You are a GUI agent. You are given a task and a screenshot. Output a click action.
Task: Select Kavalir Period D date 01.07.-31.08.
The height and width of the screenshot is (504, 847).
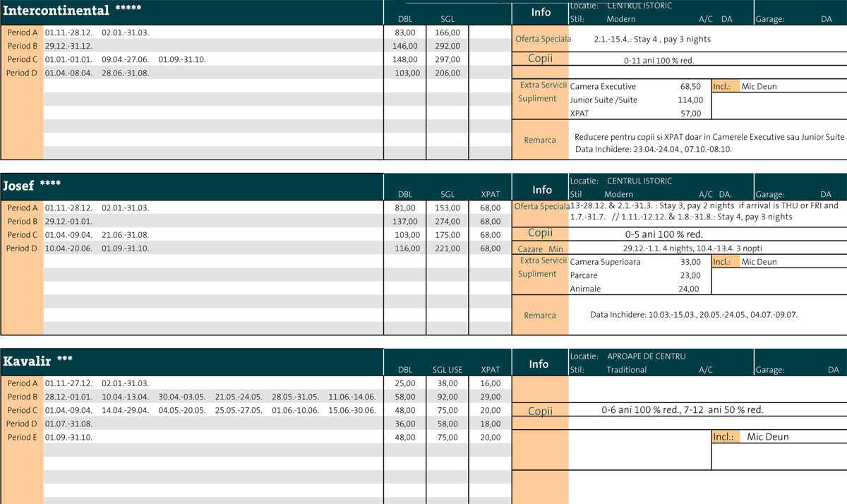(x=68, y=424)
